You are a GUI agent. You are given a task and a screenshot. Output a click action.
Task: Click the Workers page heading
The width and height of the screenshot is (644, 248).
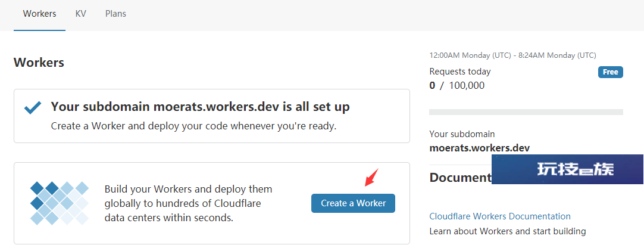pos(39,63)
